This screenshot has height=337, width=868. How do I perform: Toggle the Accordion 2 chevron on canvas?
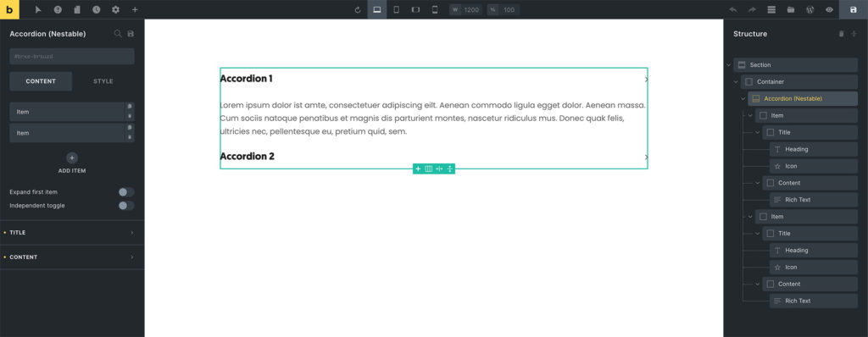646,157
